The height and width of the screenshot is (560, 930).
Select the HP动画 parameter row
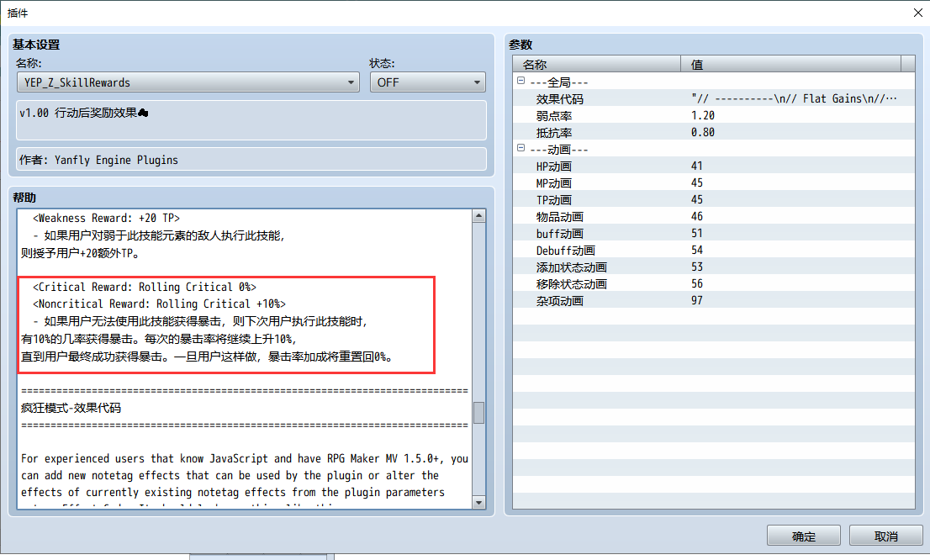point(714,166)
